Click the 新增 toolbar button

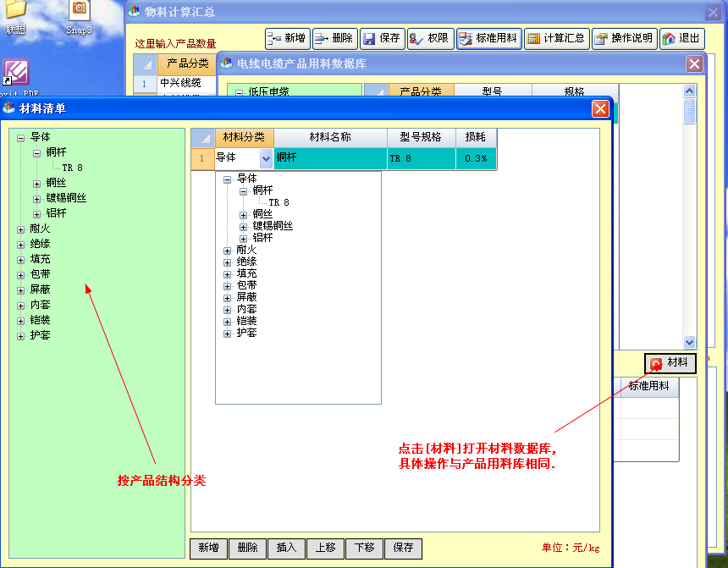coord(287,38)
